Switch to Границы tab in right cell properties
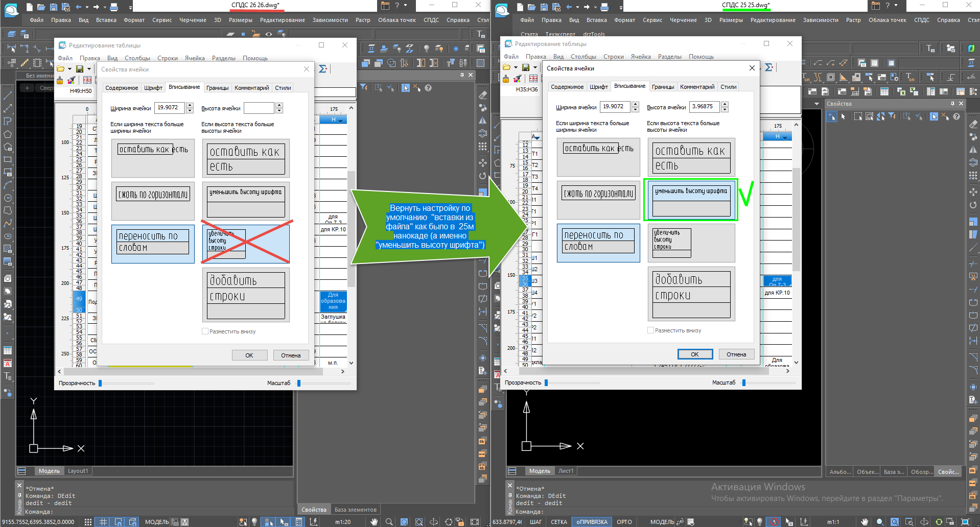Screen dimensions: 980x527 tap(663, 87)
